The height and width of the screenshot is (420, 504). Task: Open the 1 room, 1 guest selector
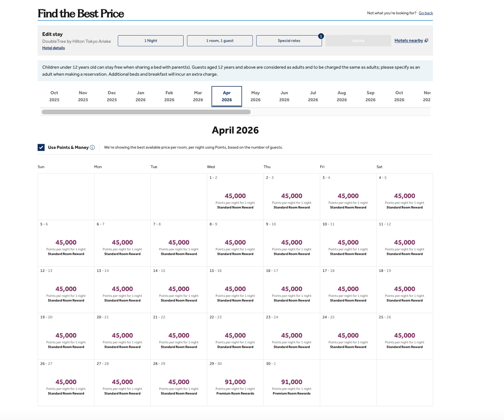(220, 41)
